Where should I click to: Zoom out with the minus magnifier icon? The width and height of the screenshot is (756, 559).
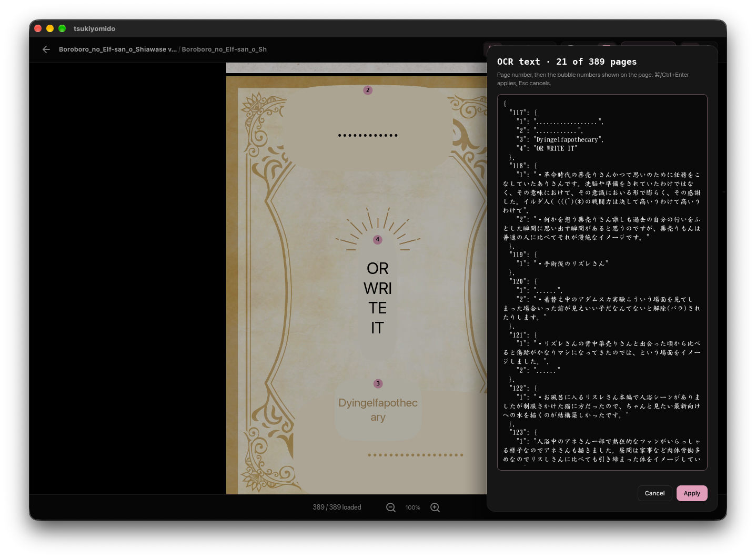click(391, 507)
